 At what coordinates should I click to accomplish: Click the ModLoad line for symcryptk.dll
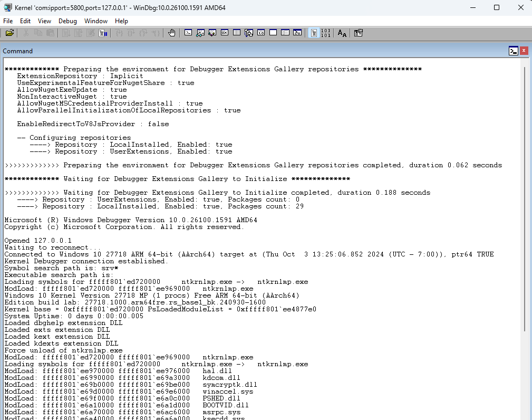click(x=131, y=385)
